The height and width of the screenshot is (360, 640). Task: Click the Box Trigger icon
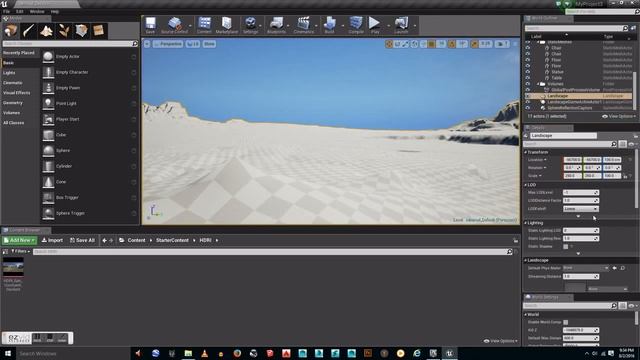click(x=48, y=198)
